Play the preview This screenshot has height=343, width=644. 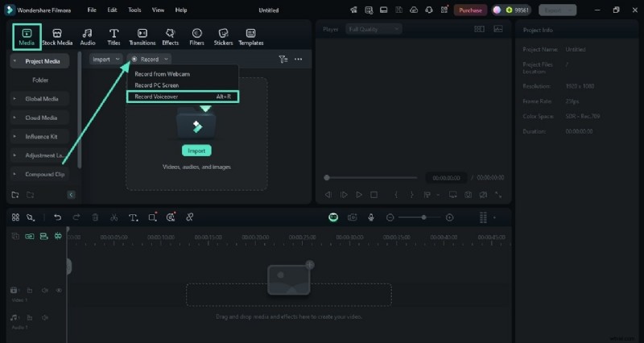point(359,195)
